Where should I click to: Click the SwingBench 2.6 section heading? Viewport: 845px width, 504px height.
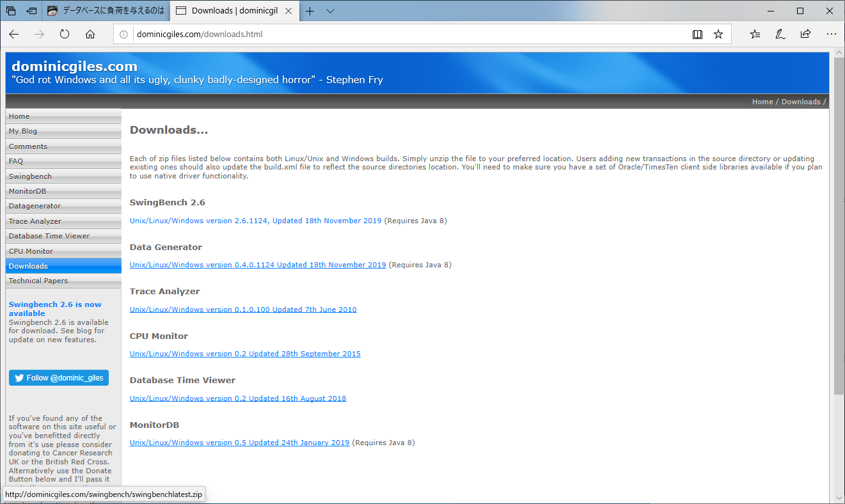click(x=168, y=202)
